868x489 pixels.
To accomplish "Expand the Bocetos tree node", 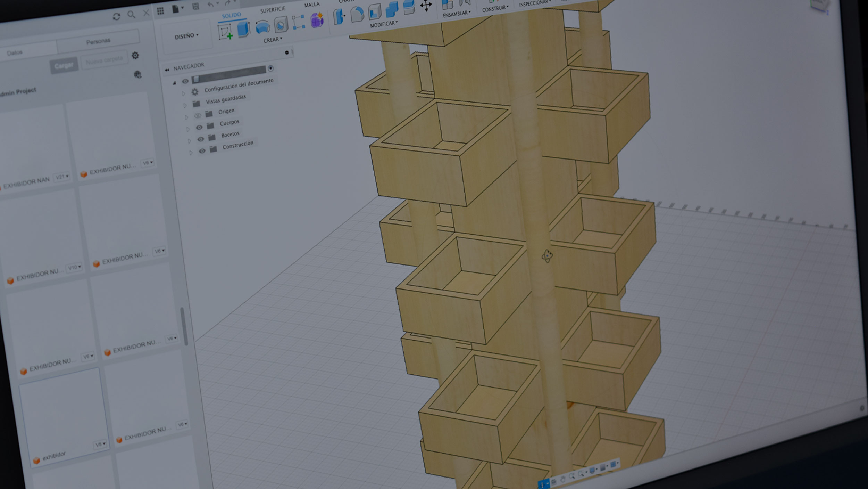I will [x=189, y=141].
